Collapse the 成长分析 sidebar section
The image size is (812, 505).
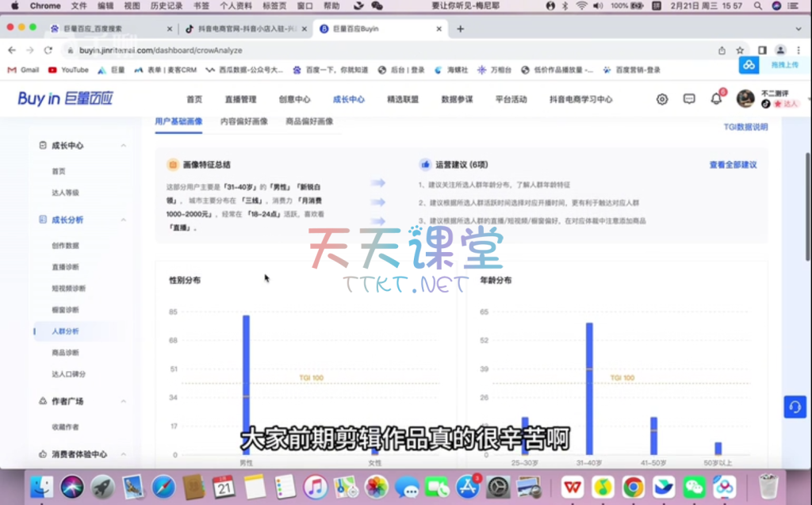[x=123, y=220]
